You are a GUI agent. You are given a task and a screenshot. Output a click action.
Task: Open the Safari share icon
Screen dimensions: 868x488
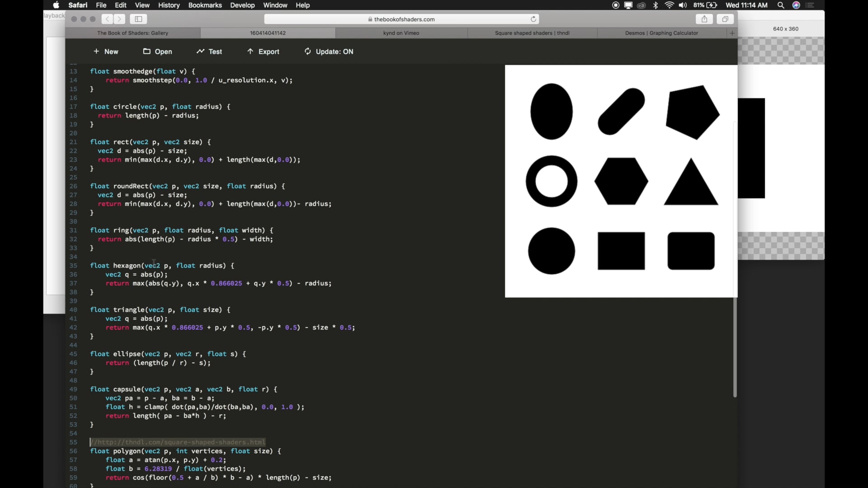pos(704,19)
